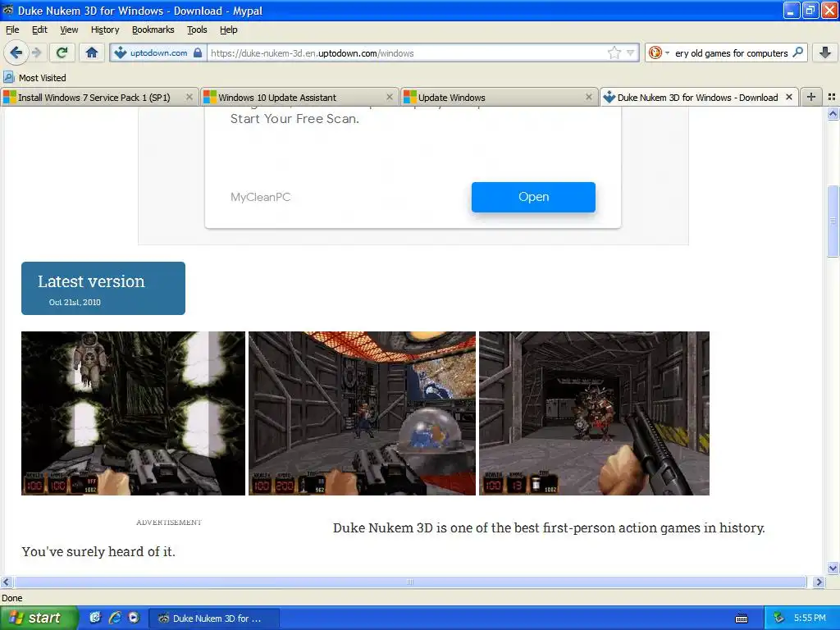Click the magnifier search icon in the search box
This screenshot has width=840, height=630.
[797, 52]
